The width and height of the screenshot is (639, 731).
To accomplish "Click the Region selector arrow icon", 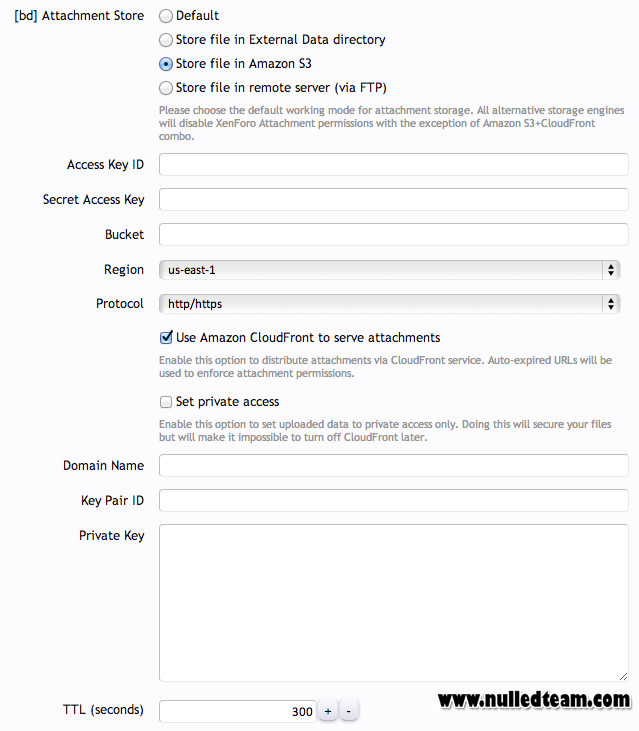I will (611, 270).
